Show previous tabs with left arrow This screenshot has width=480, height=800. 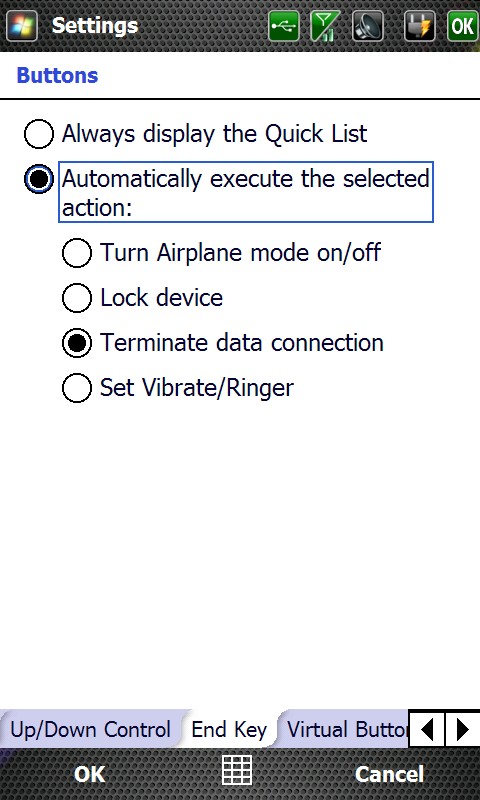pyautogui.click(x=427, y=730)
